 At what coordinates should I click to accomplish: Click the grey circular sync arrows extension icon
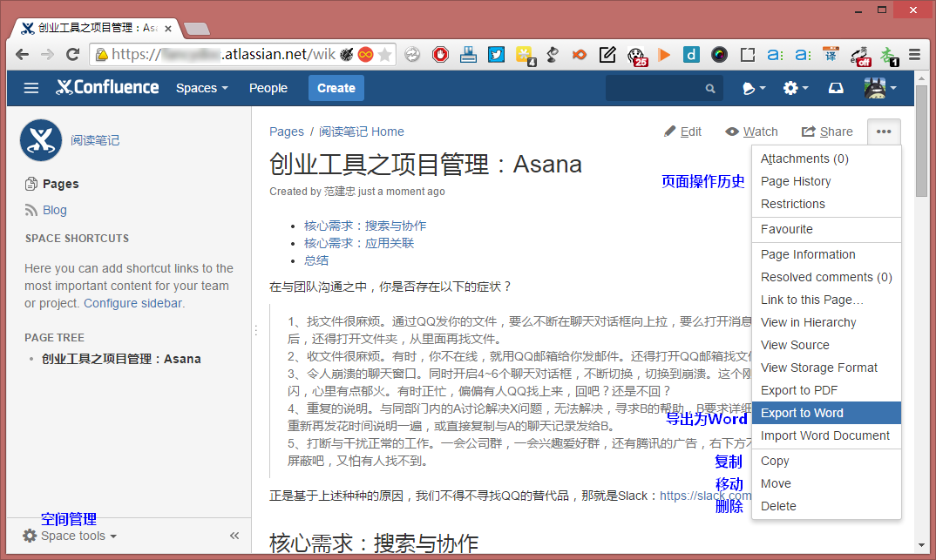412,55
